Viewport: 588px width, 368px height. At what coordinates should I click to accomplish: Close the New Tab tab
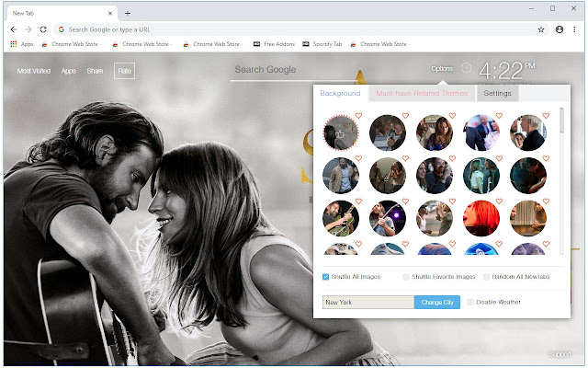point(110,14)
